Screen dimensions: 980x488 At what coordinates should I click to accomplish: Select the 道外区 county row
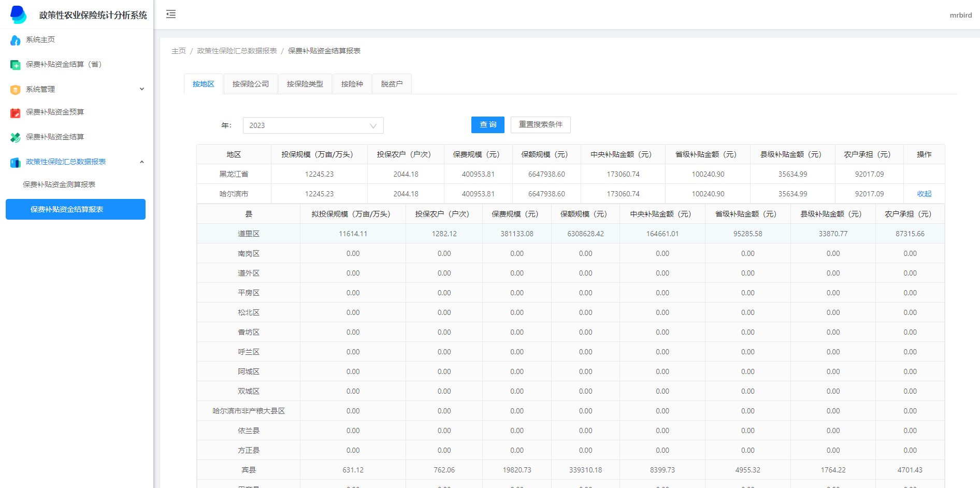pyautogui.click(x=571, y=273)
